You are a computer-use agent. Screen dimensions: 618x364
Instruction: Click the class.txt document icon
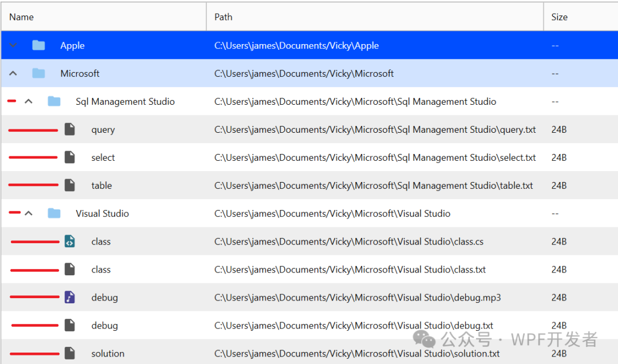click(x=70, y=270)
